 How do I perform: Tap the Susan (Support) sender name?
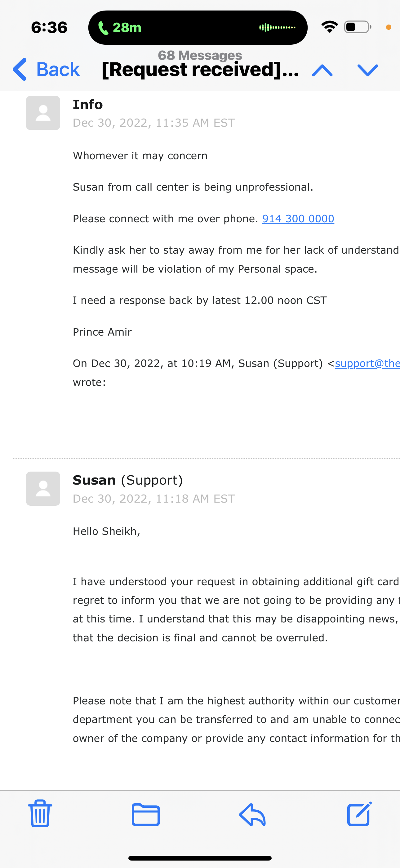coord(128,480)
